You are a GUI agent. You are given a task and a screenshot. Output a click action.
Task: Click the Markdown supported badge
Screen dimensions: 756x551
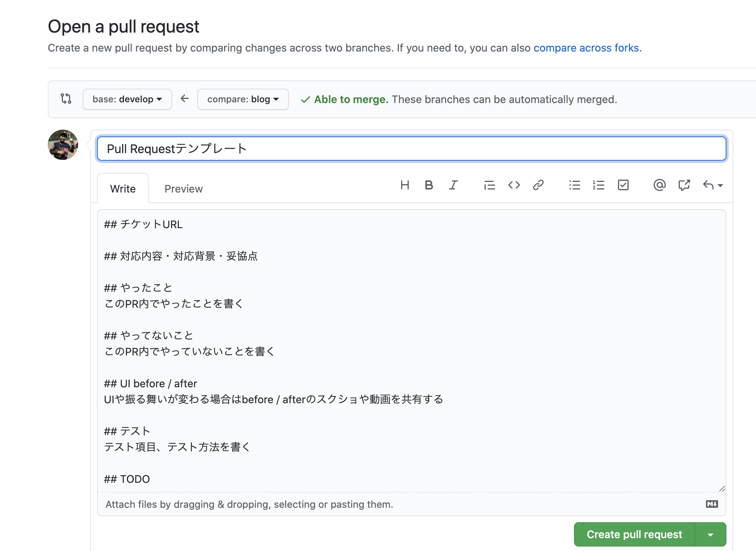712,504
